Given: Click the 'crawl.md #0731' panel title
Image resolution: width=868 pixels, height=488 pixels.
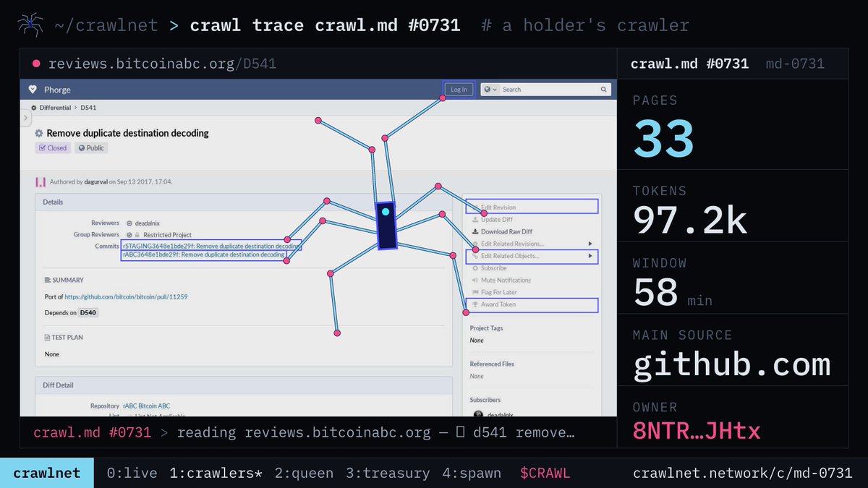Looking at the screenshot, I should [689, 64].
